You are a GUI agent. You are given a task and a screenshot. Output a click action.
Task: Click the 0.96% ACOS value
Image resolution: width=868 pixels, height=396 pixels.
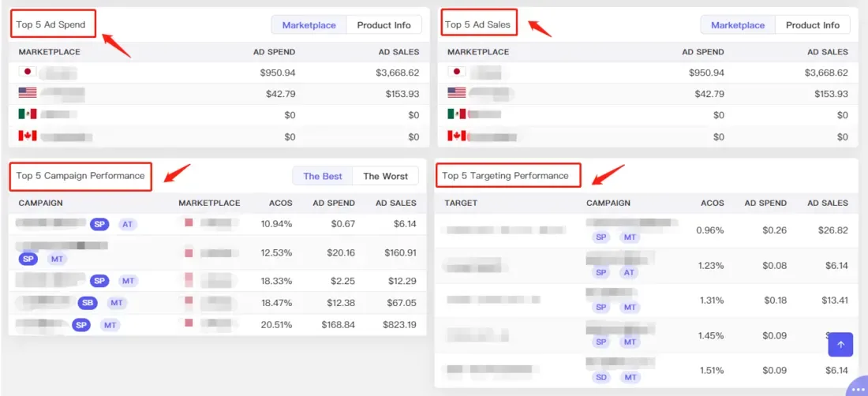click(x=710, y=230)
